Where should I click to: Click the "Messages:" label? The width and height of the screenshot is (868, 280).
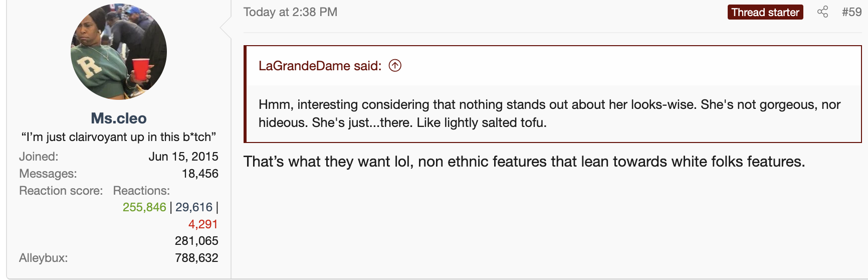[x=48, y=174]
